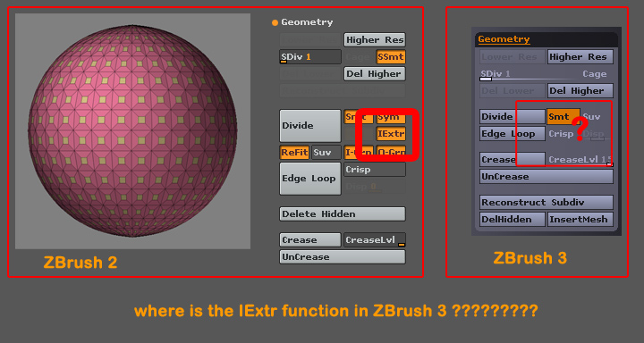The image size is (644, 343).
Task: Toggle orange Smt button in ZBrush 3
Action: click(563, 116)
